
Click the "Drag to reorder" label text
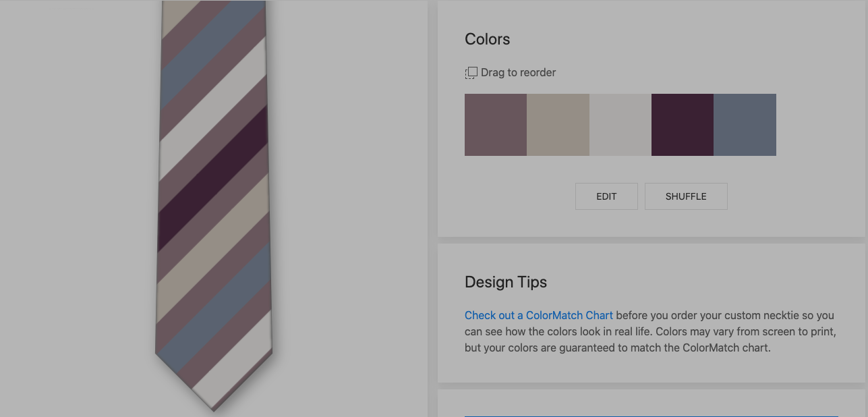(518, 73)
